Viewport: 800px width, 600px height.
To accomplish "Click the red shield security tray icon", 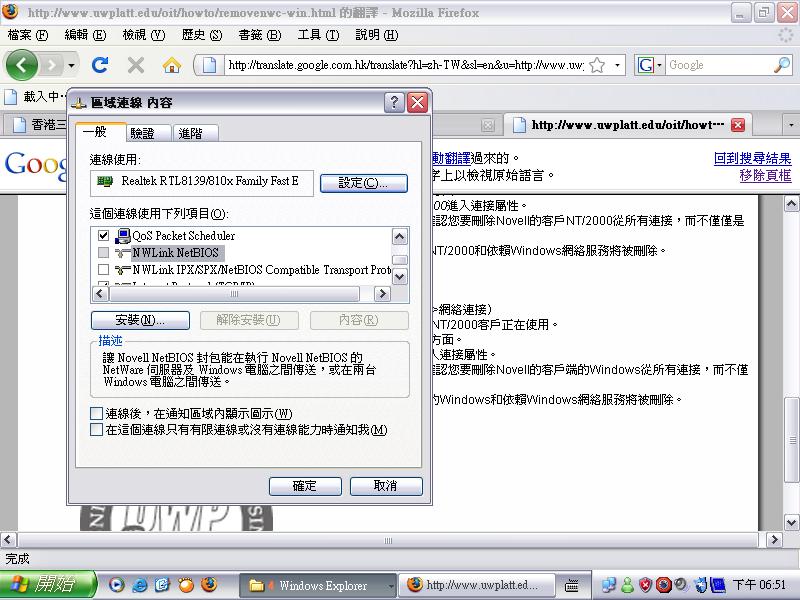I will (x=645, y=585).
